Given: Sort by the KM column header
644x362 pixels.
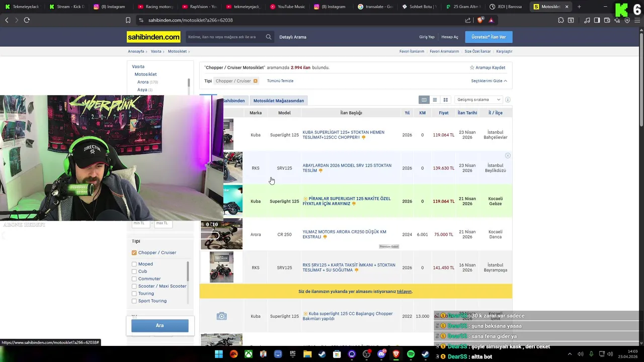Looking at the screenshot, I should coord(423,113).
